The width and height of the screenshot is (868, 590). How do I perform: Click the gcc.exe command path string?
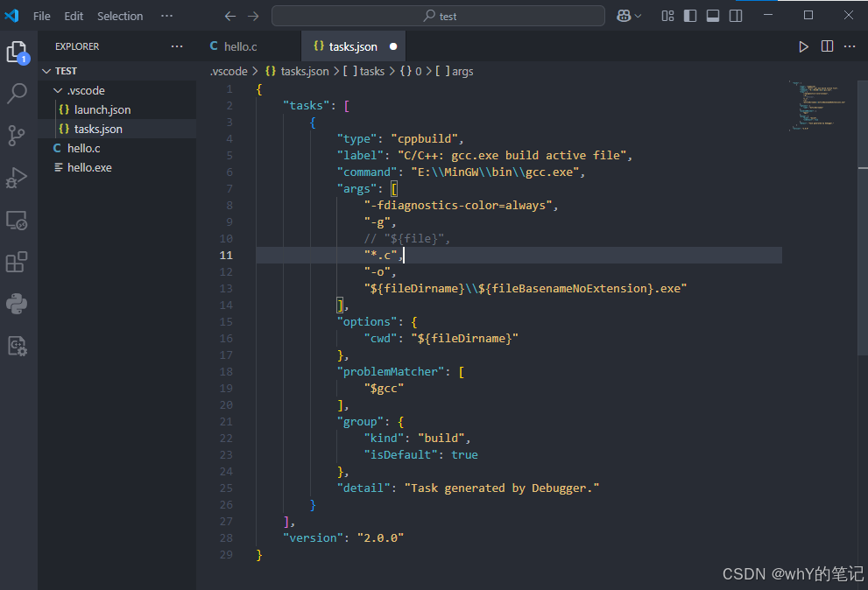click(x=495, y=172)
